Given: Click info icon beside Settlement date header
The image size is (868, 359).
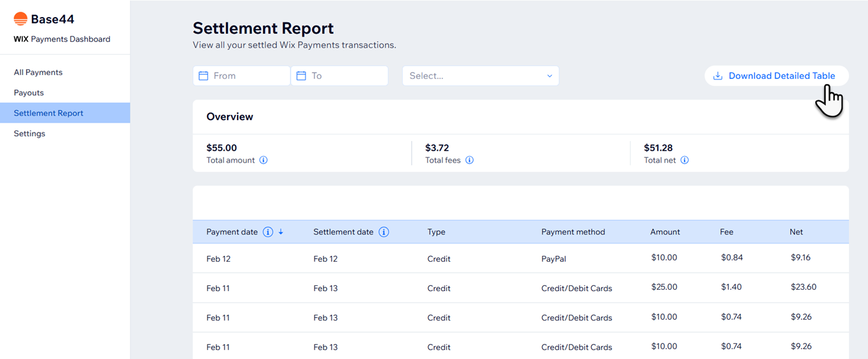Looking at the screenshot, I should 384,232.
